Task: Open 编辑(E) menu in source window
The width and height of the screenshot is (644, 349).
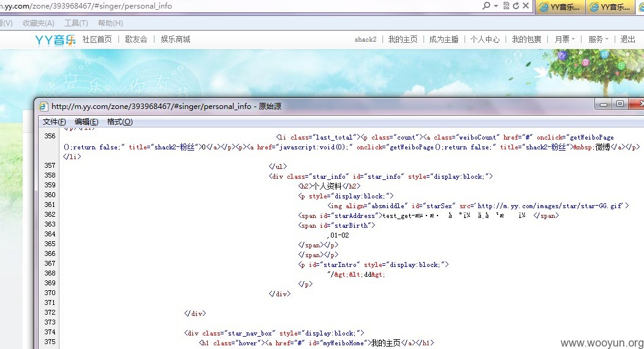Action: click(86, 121)
